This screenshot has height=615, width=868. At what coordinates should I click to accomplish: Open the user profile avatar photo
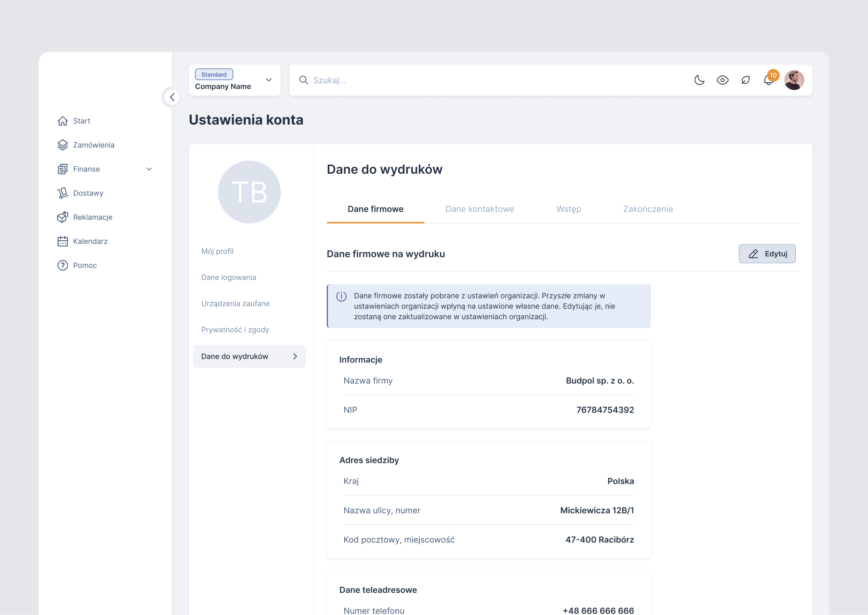[x=794, y=80]
